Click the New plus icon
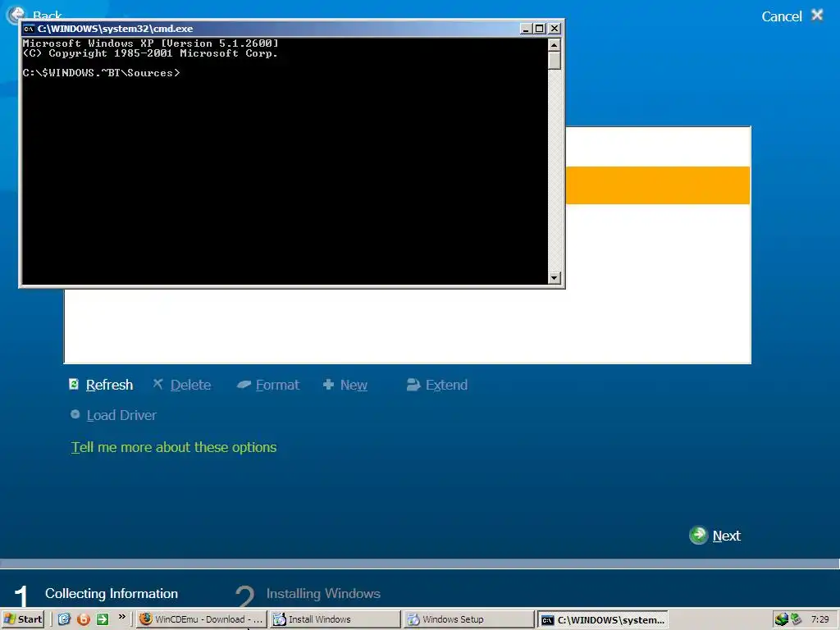840x630 pixels. coord(328,384)
